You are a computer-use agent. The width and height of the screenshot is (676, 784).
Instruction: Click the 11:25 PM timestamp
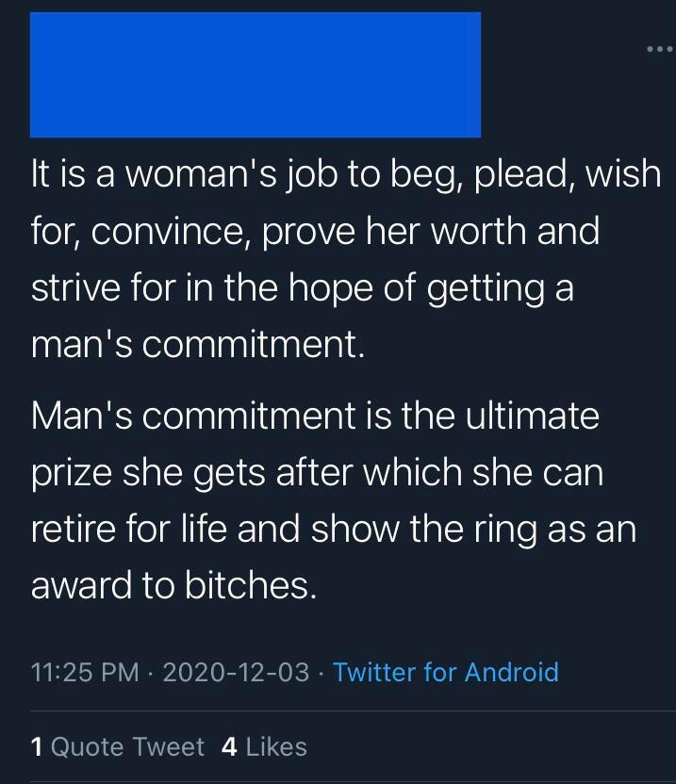coord(85,672)
